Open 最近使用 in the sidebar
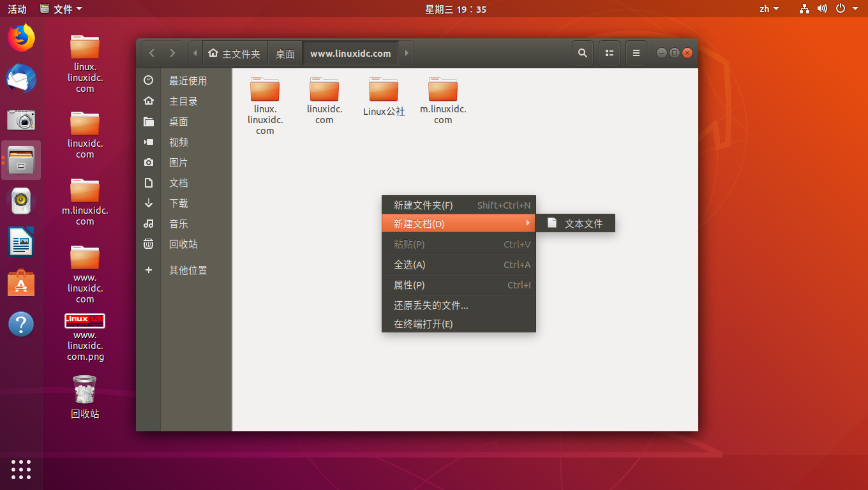Viewport: 868px width, 490px height. (188, 80)
